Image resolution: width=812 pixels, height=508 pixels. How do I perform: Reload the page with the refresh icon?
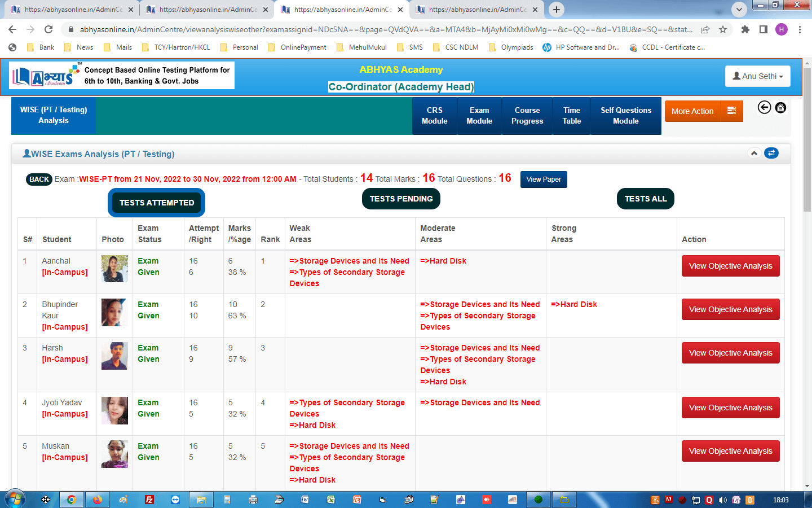click(x=48, y=29)
